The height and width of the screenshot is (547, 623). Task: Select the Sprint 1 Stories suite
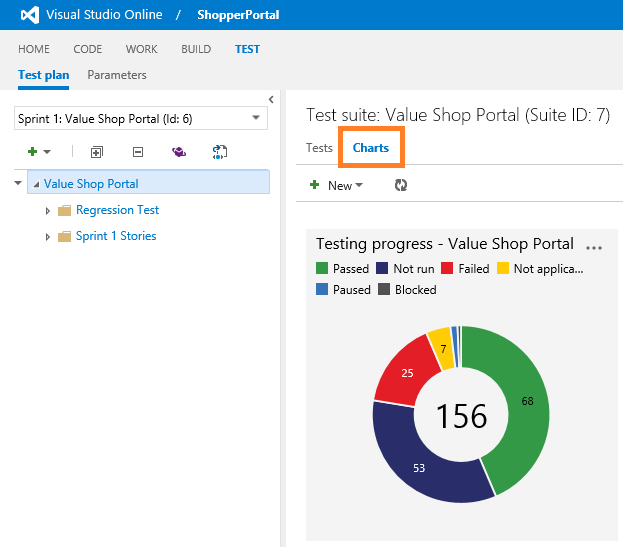click(116, 236)
